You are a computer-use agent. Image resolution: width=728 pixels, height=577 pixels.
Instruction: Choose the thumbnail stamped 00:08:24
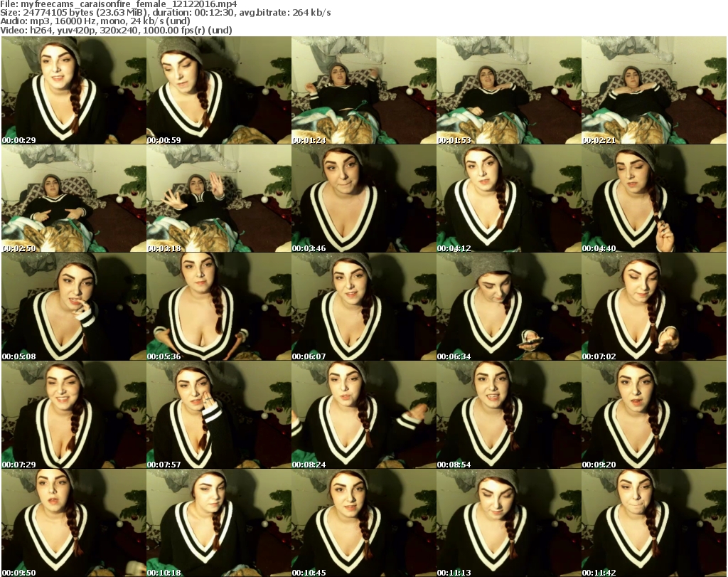(363, 415)
